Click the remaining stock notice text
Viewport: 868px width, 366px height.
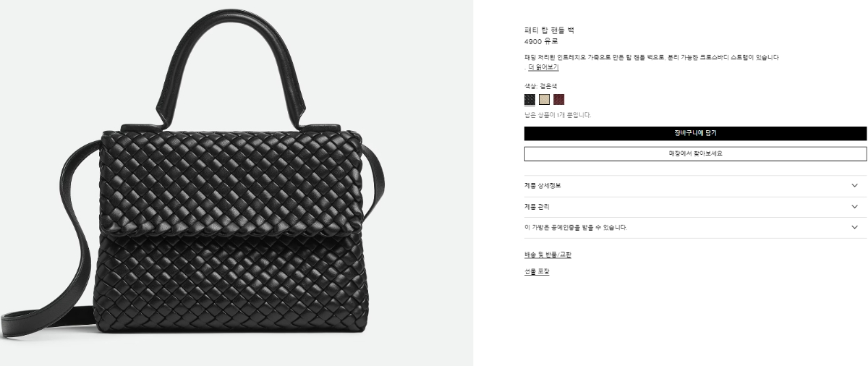558,115
